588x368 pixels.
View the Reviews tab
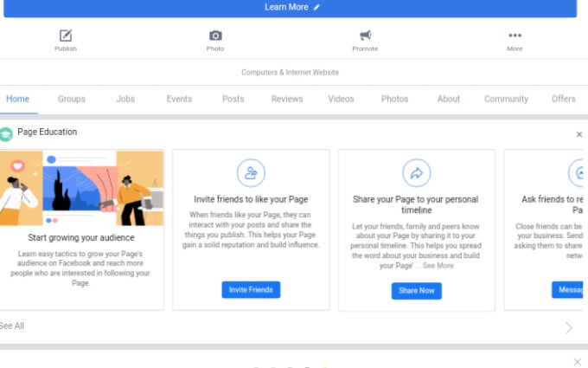pos(287,99)
